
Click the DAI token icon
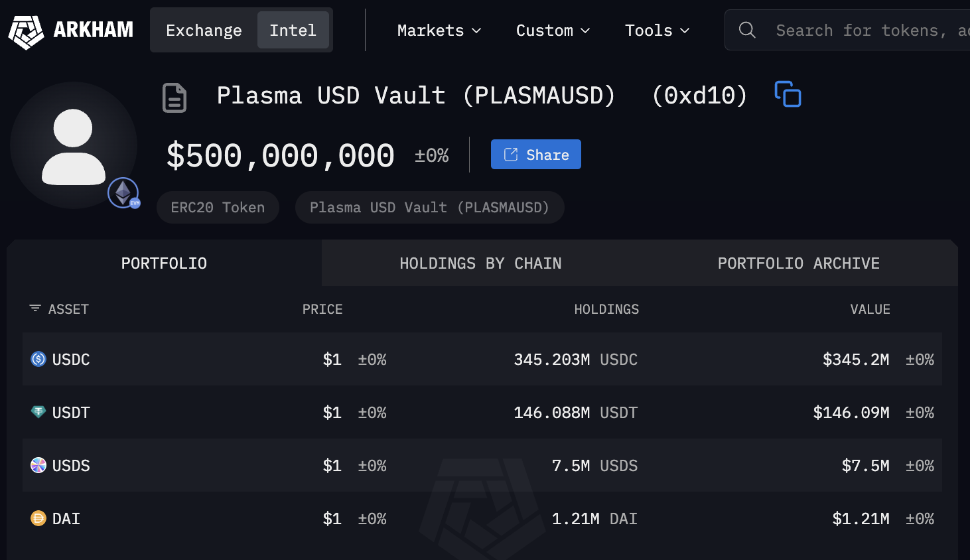click(x=38, y=518)
